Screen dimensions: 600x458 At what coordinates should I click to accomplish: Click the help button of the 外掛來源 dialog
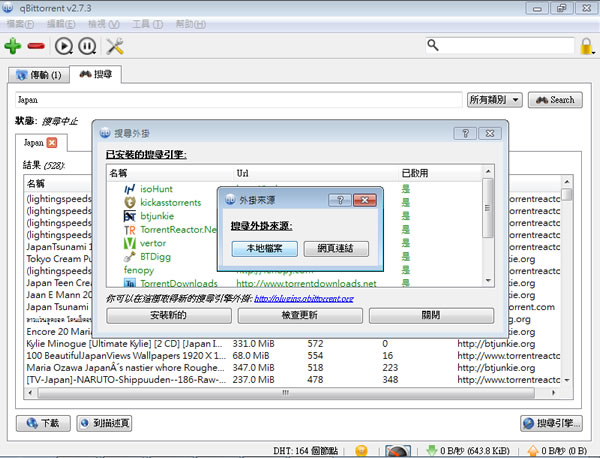point(340,200)
